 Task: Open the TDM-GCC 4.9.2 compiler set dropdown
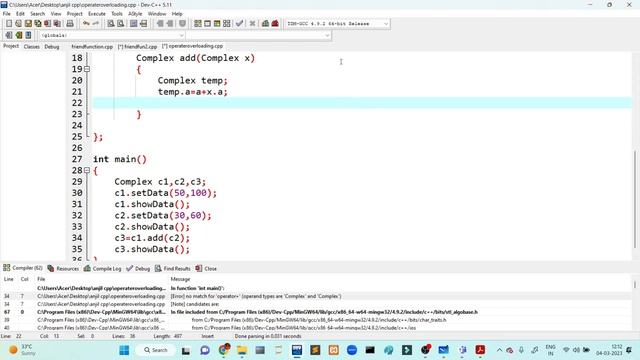coord(337,24)
